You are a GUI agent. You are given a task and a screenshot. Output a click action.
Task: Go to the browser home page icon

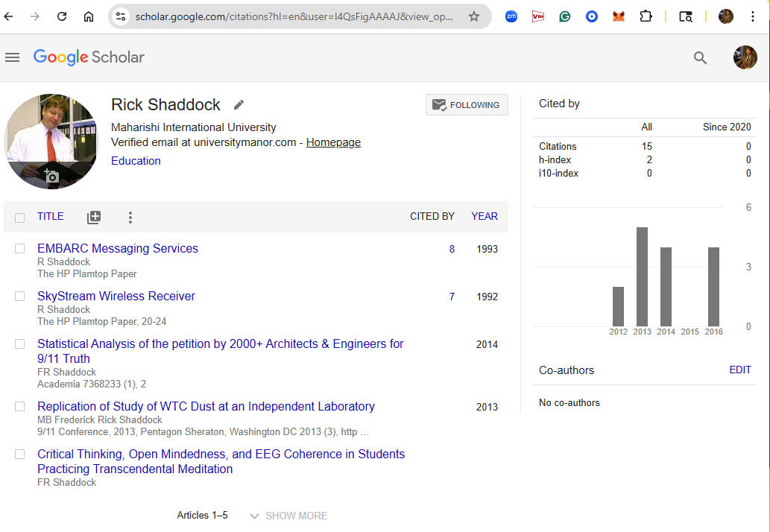click(x=89, y=16)
